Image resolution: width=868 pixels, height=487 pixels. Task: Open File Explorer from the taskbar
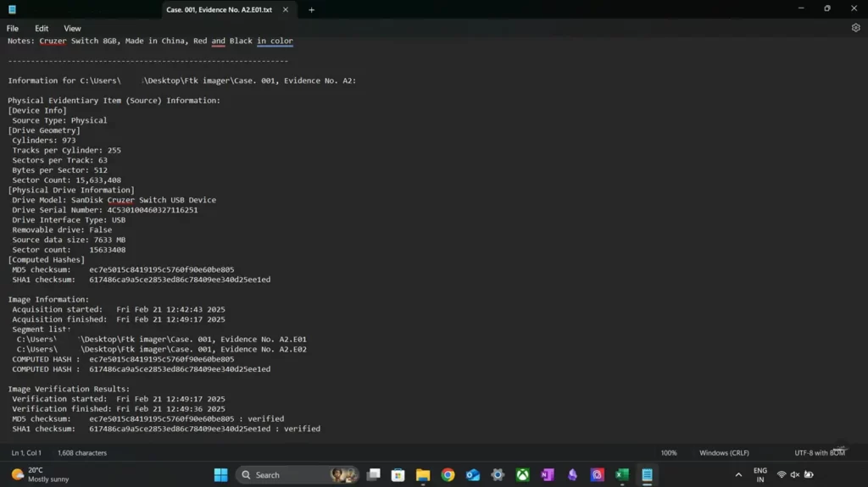(x=423, y=474)
